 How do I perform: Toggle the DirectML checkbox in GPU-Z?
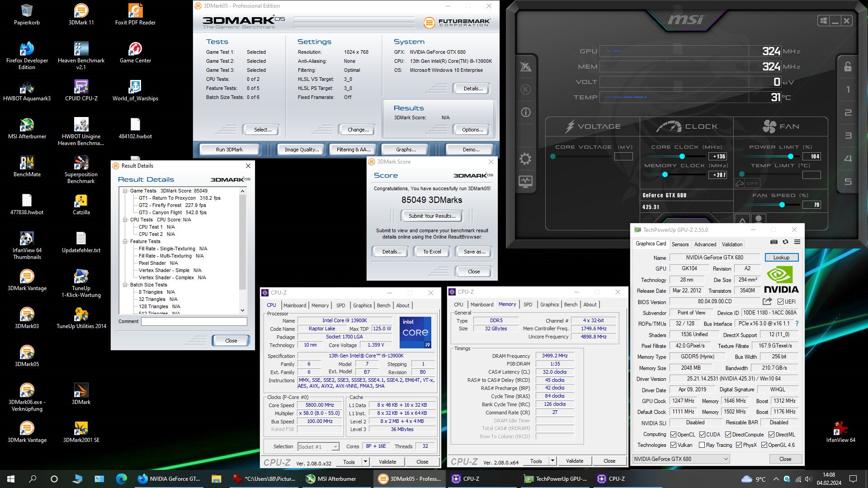pyautogui.click(x=771, y=435)
